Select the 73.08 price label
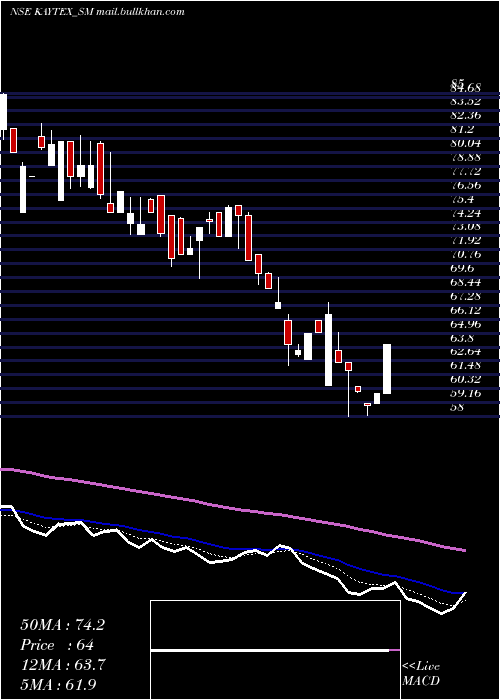Screen dimensions: 500x700 point(466,226)
